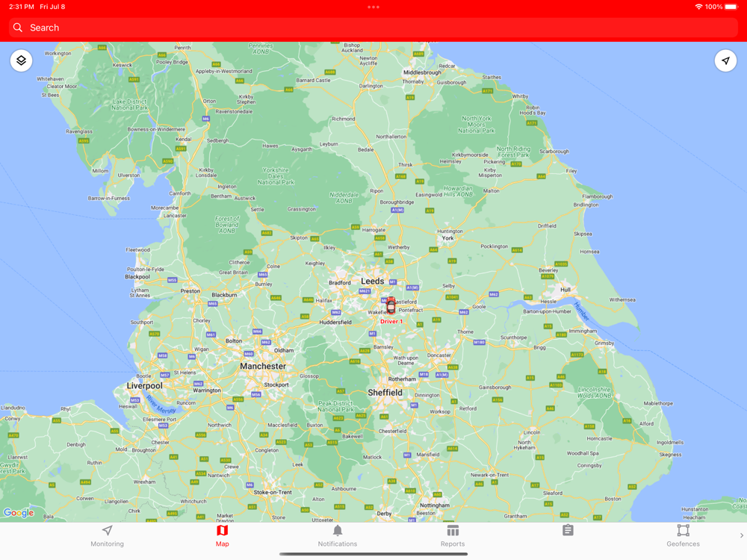Image resolution: width=747 pixels, height=560 pixels.
Task: Tap the 'Blackpool' label
Action: (137, 277)
